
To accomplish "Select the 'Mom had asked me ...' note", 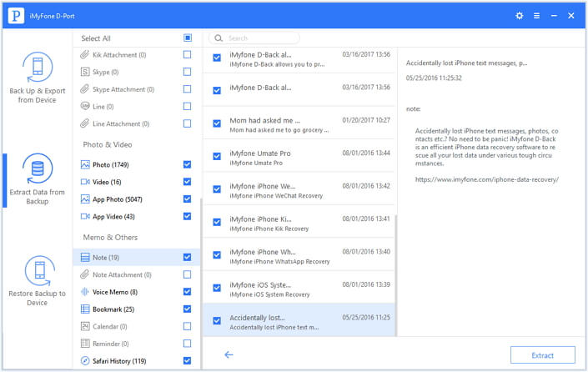I will pos(299,124).
